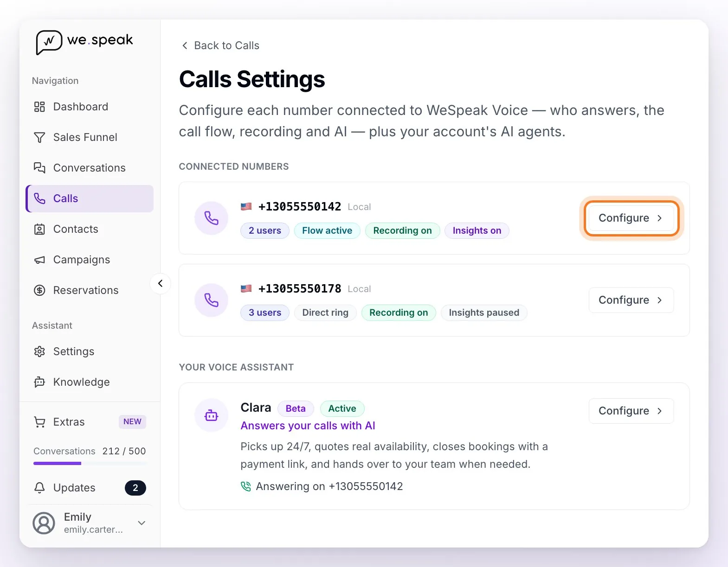
Task: Click the US flag beside +13055550142
Action: [246, 206]
